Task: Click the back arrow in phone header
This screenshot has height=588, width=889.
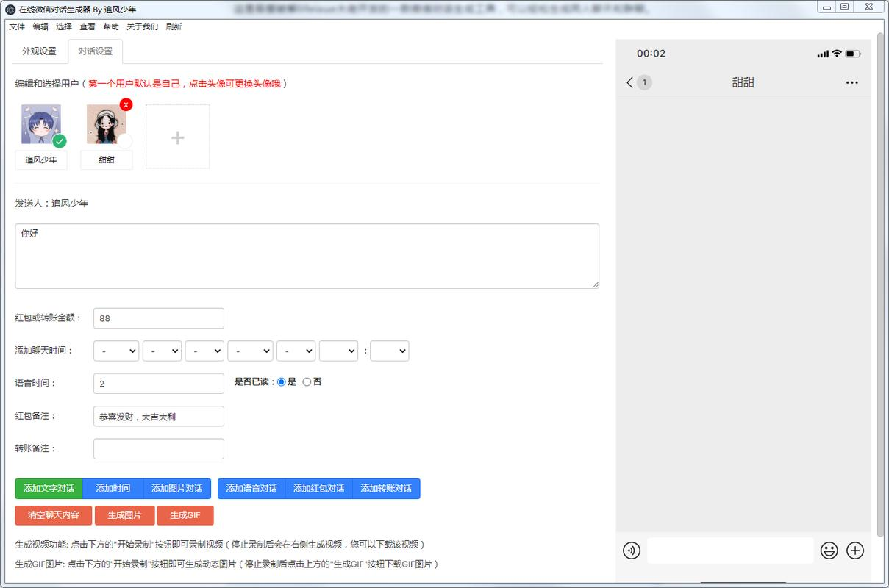Action: (x=629, y=82)
